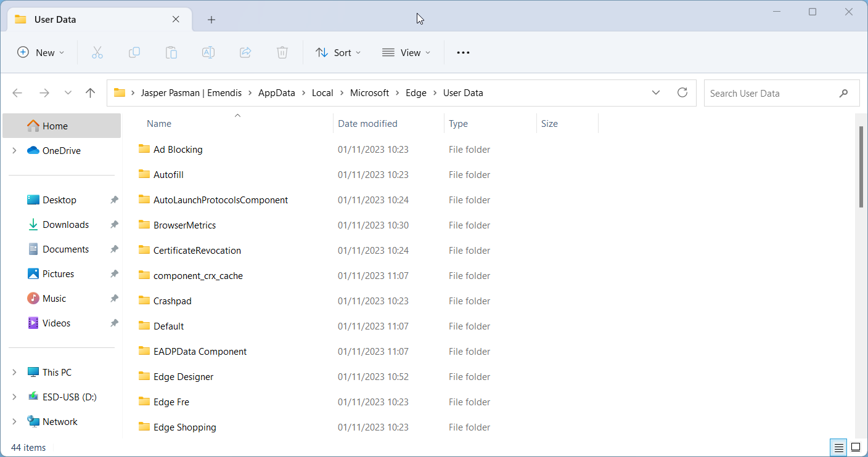868x457 pixels.
Task: Click the Delete trash can icon
Action: (282, 53)
